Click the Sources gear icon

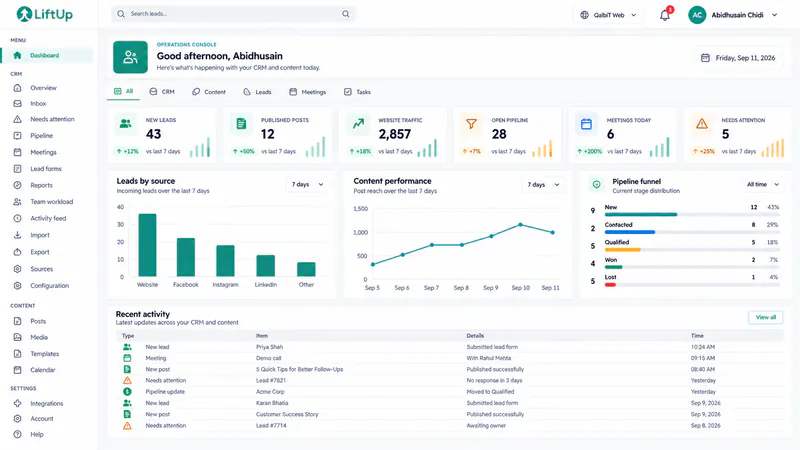point(17,269)
